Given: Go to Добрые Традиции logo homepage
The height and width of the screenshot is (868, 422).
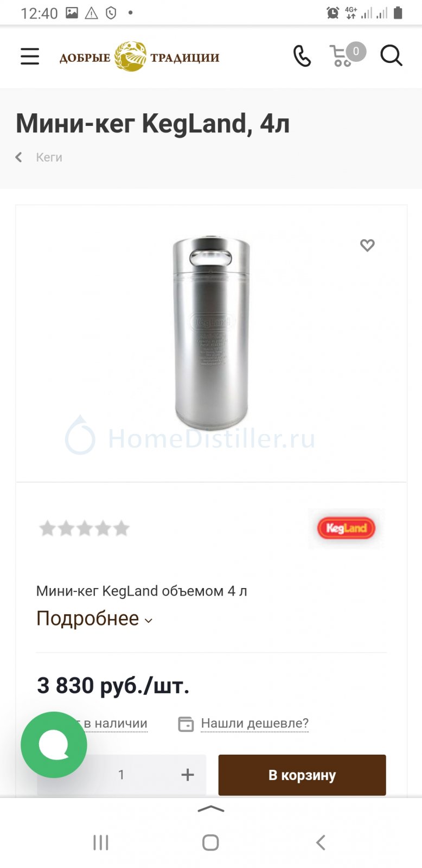Looking at the screenshot, I should tap(139, 56).
